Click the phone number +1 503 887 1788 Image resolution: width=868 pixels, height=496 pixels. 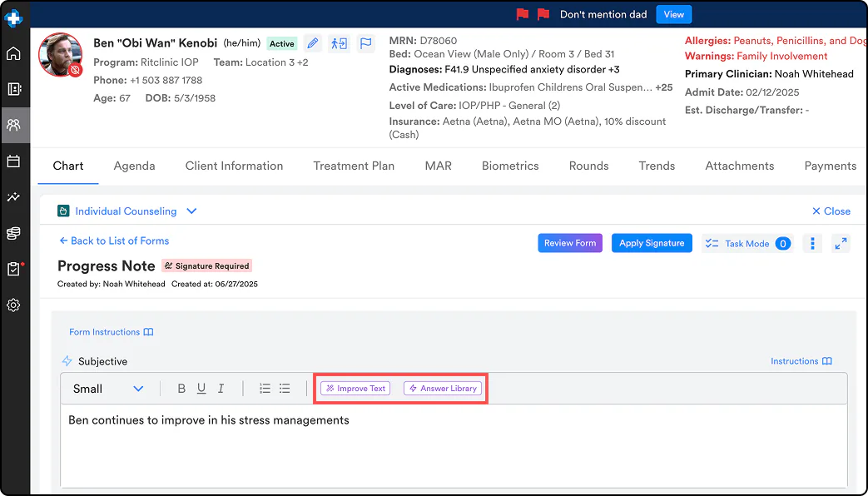click(x=166, y=80)
